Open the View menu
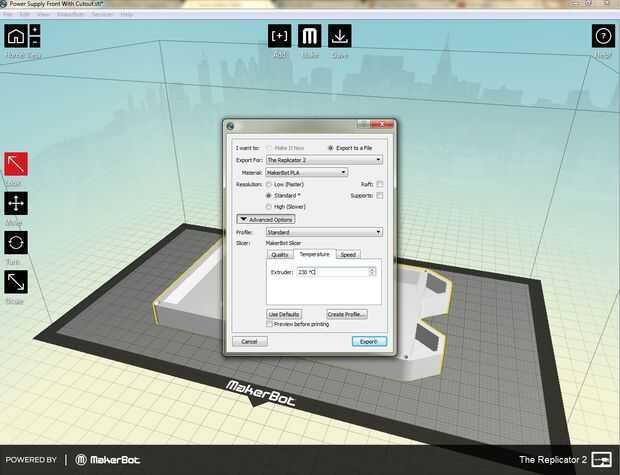Viewport: 620px width, 475px height. click(x=43, y=14)
